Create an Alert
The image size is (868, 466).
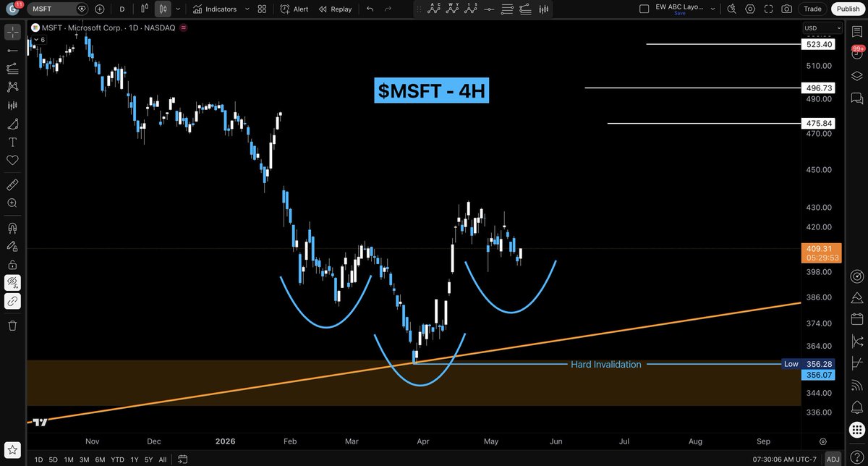click(294, 9)
